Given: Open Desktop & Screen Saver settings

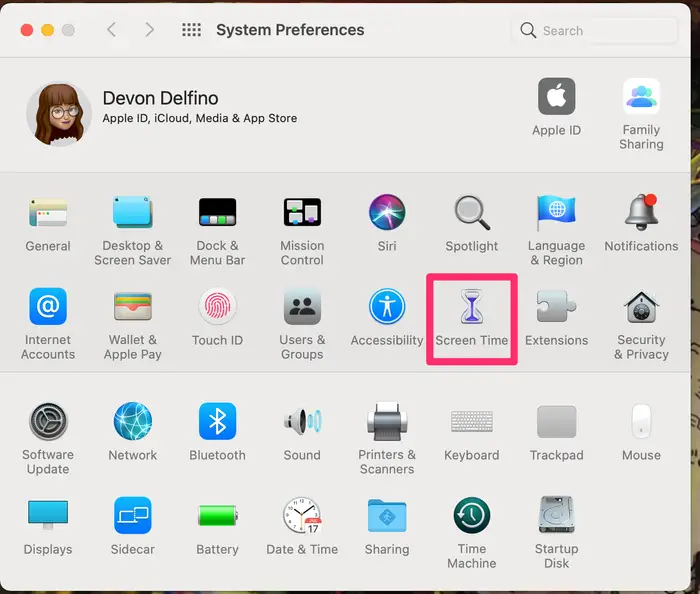Looking at the screenshot, I should click(133, 212).
